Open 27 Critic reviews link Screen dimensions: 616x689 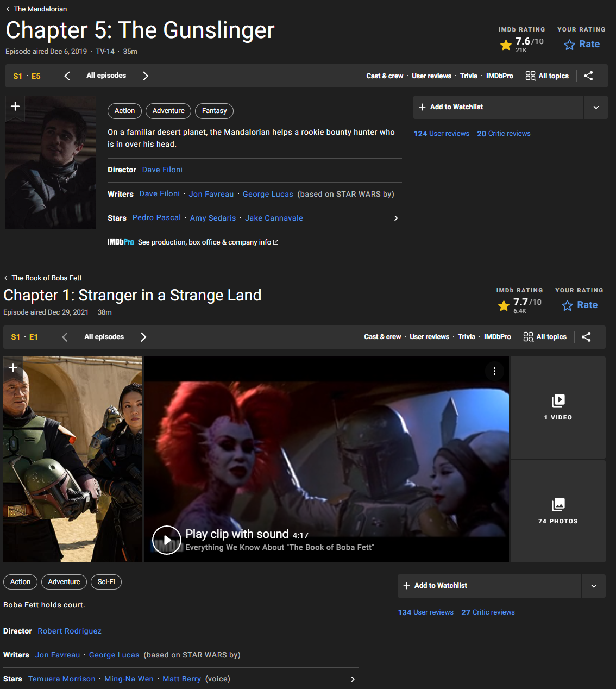[x=488, y=612]
